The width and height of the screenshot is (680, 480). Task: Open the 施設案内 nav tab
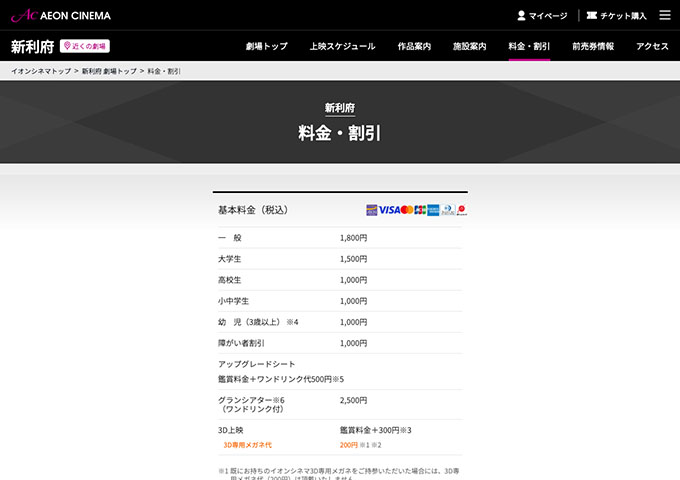tap(469, 46)
